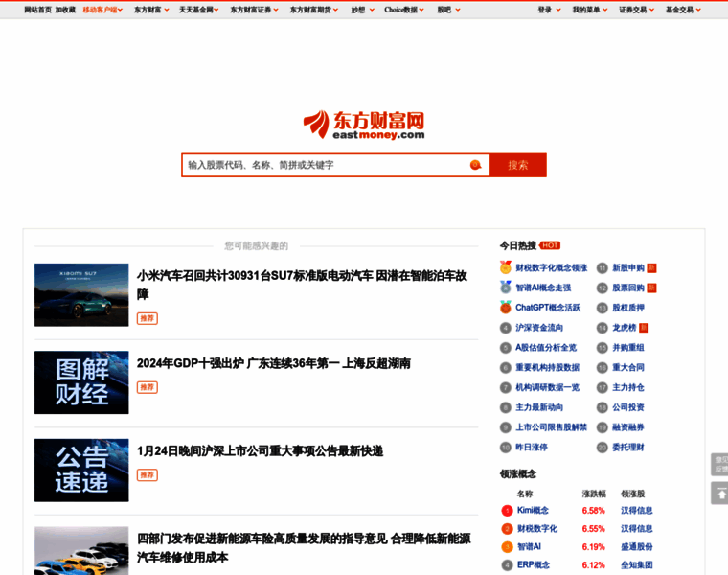Open the 证券交易 menu

point(637,10)
